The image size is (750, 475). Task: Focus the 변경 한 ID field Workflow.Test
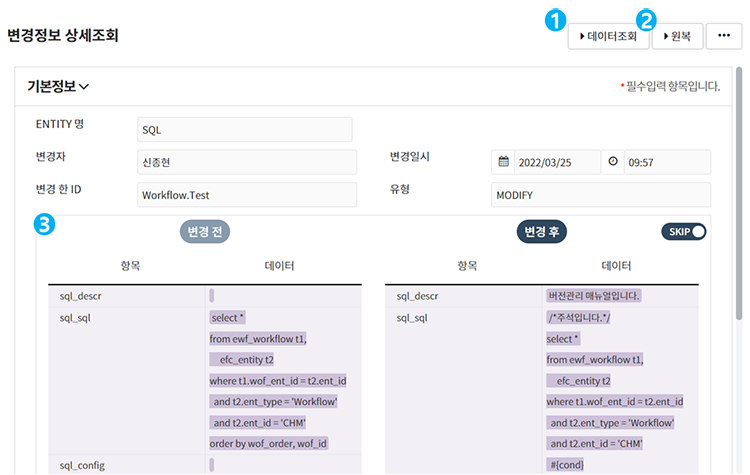coord(246,194)
